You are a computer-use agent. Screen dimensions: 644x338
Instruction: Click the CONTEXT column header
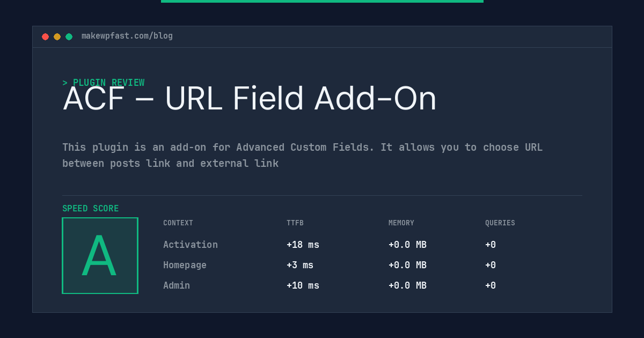coord(178,223)
